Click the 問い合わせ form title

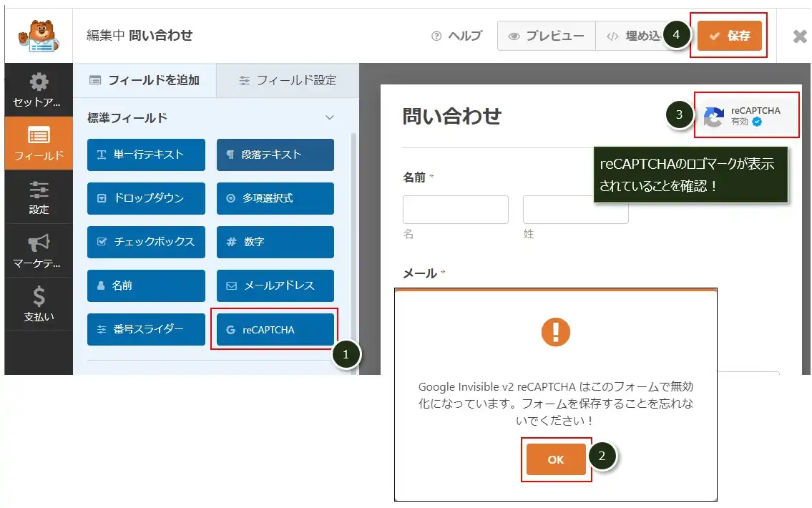(x=452, y=115)
